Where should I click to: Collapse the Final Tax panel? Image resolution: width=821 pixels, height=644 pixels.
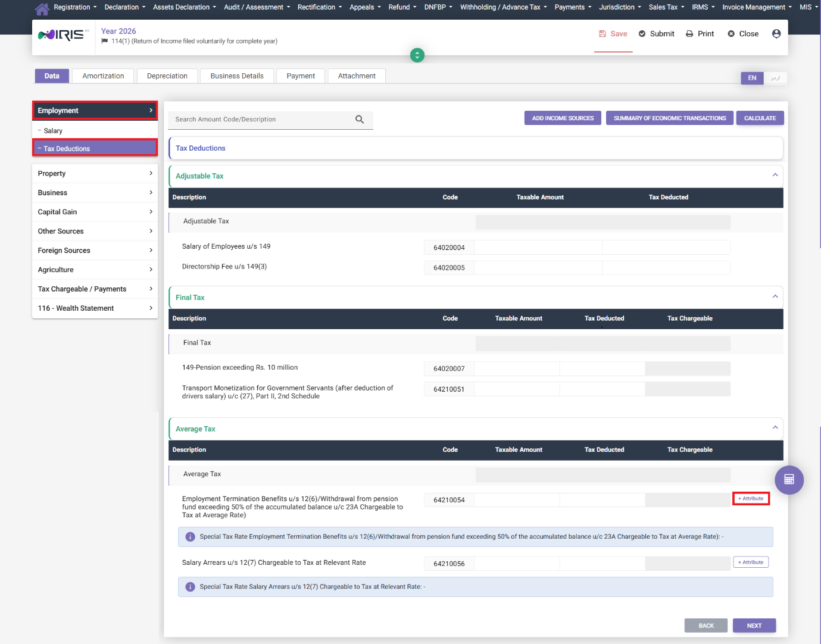(x=775, y=296)
